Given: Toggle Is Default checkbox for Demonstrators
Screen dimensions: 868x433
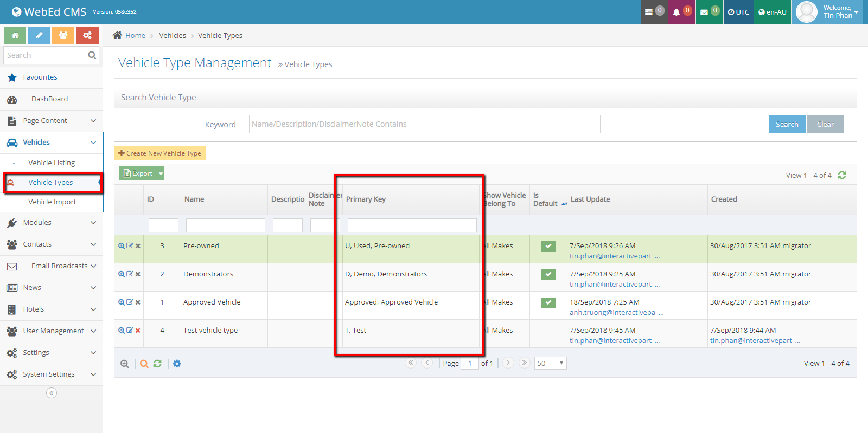Looking at the screenshot, I should (548, 275).
